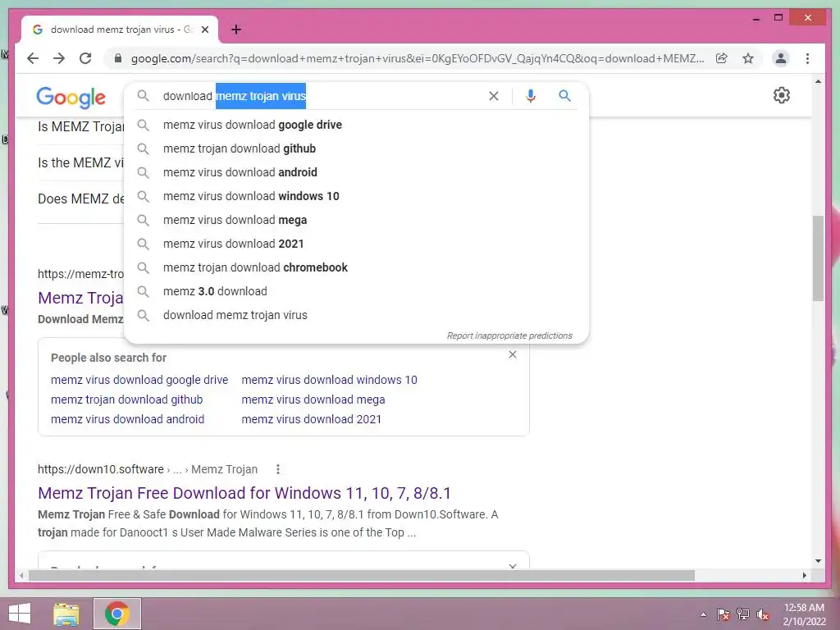Viewport: 840px width, 630px height.
Task: Go back to the previous page
Action: (33, 58)
